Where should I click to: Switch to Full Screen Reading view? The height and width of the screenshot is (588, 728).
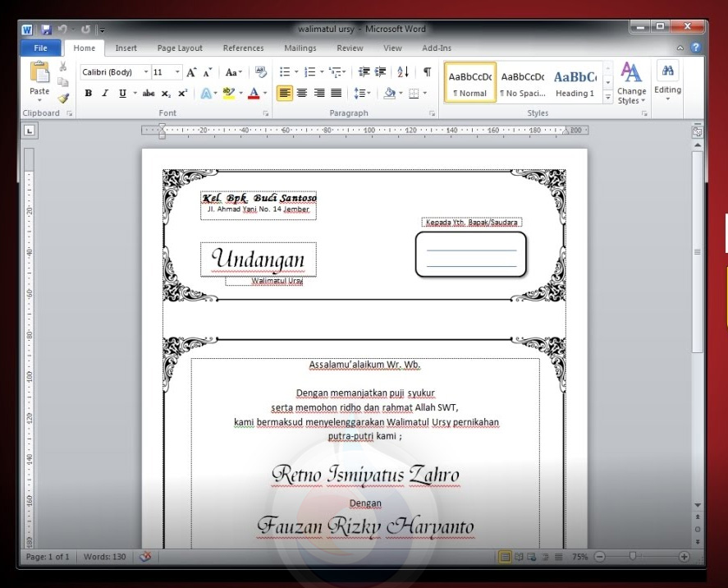pyautogui.click(x=519, y=556)
